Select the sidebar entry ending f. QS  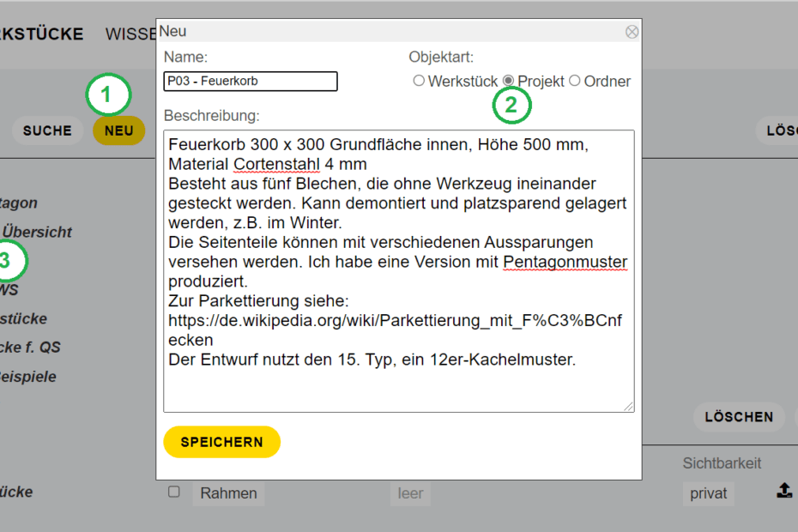[30, 348]
